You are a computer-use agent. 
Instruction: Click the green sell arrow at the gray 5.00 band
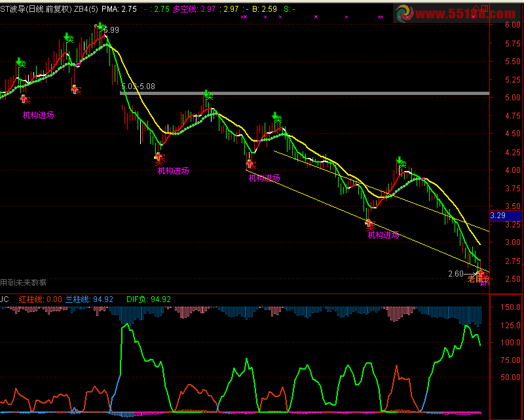pos(207,95)
